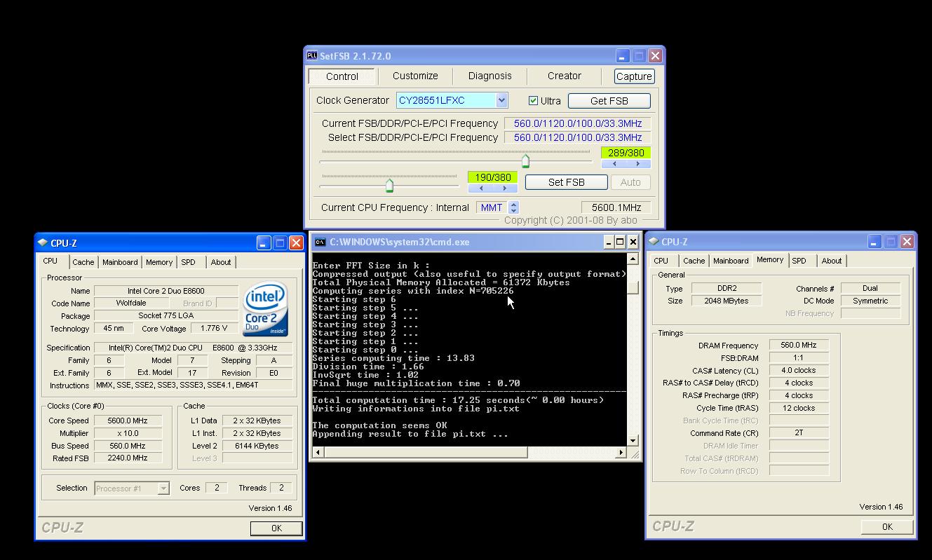
Task: Click the Core Speed 5600.0 MHz value
Action: [128, 421]
